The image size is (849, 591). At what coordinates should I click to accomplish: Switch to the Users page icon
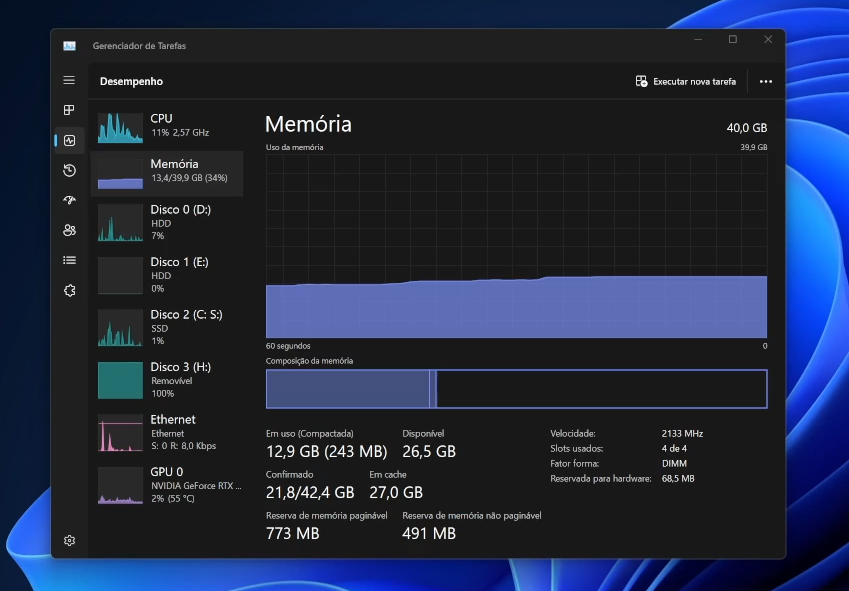(x=69, y=230)
